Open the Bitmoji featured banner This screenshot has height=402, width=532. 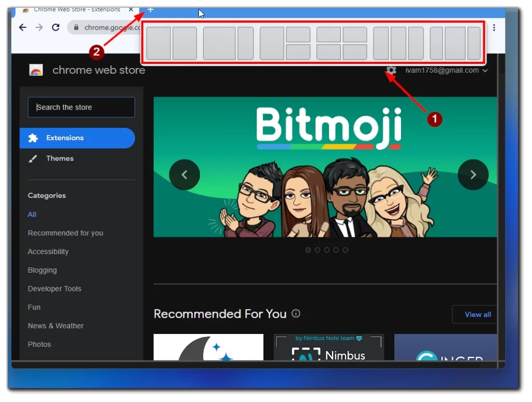coord(325,167)
